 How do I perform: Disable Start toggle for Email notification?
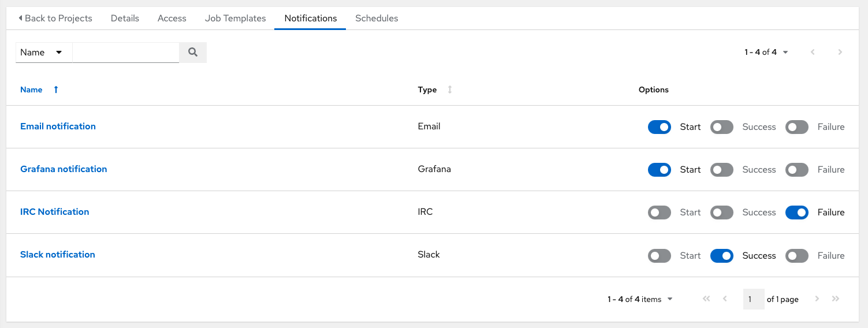[659, 127]
